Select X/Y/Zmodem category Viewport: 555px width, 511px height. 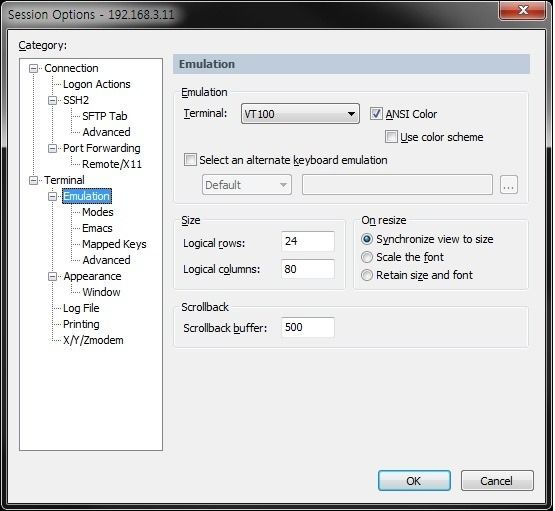[93, 340]
